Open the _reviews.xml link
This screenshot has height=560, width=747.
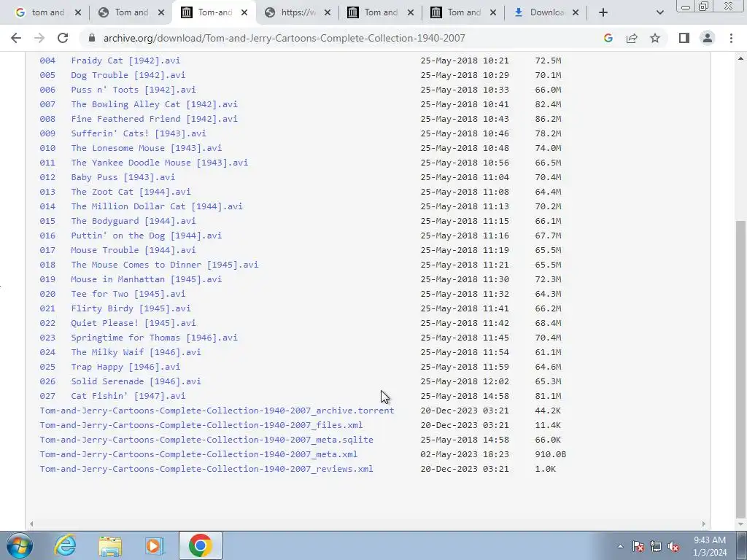click(206, 469)
